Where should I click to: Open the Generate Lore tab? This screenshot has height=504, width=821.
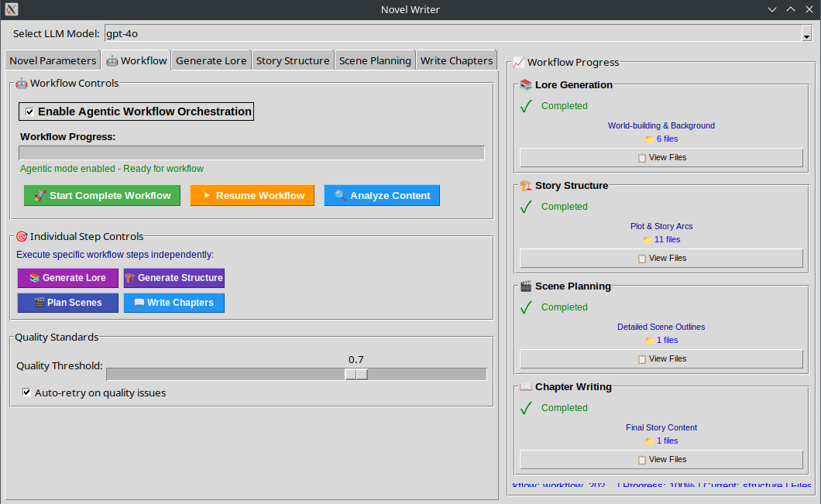click(x=211, y=60)
